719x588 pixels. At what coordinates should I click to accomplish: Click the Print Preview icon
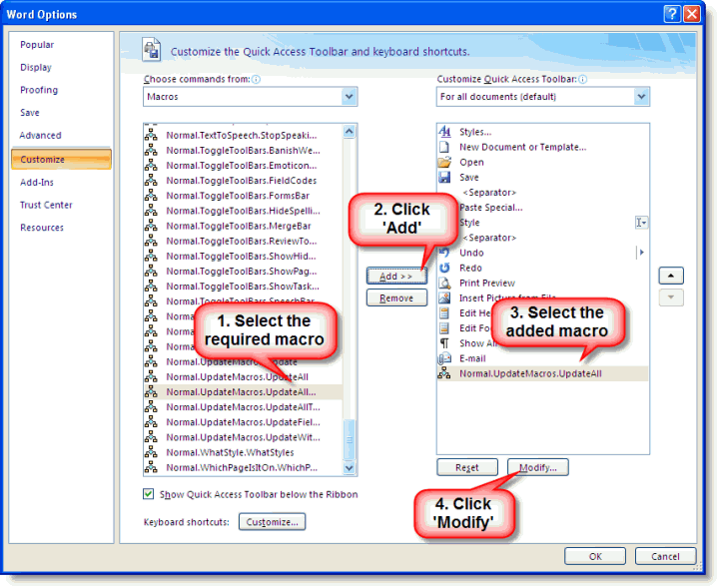pyautogui.click(x=444, y=283)
